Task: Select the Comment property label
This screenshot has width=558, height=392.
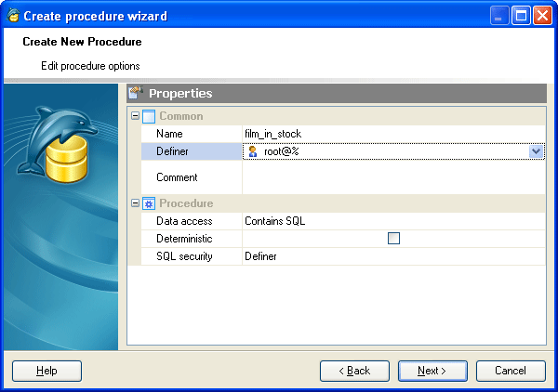Action: pos(177,177)
